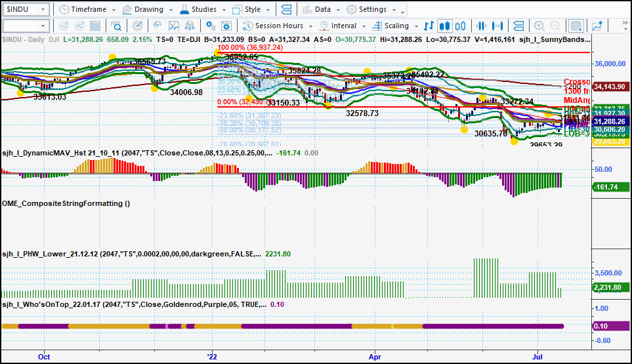Click the expand bar spacing icon
This screenshot has width=632, height=364.
pyautogui.click(x=497, y=26)
